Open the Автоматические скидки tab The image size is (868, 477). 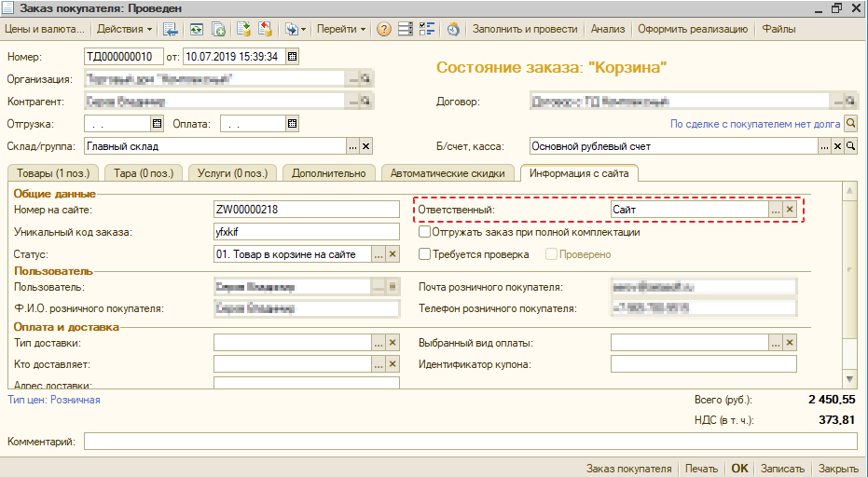pyautogui.click(x=448, y=172)
